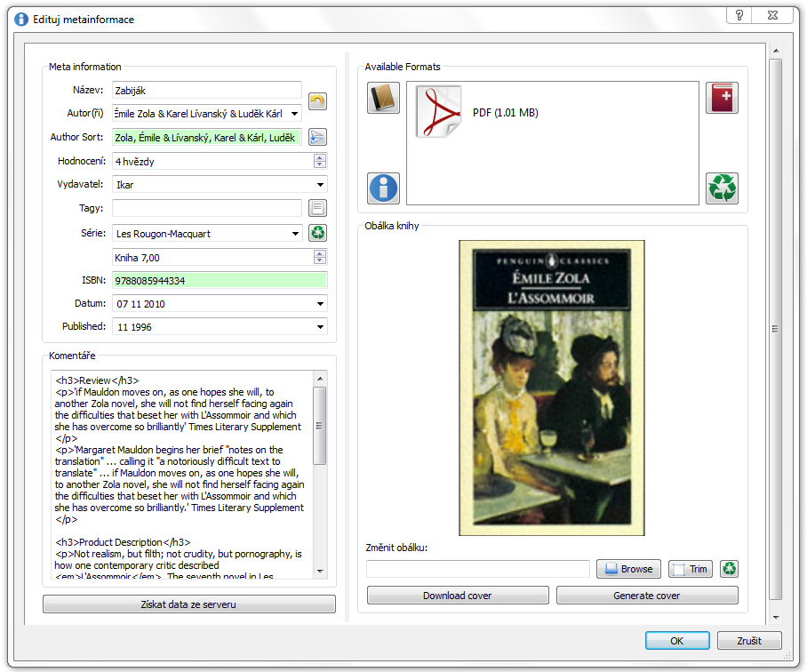The image size is (807, 672).
Task: Click the Změnit obálku path input field
Action: tap(478, 569)
